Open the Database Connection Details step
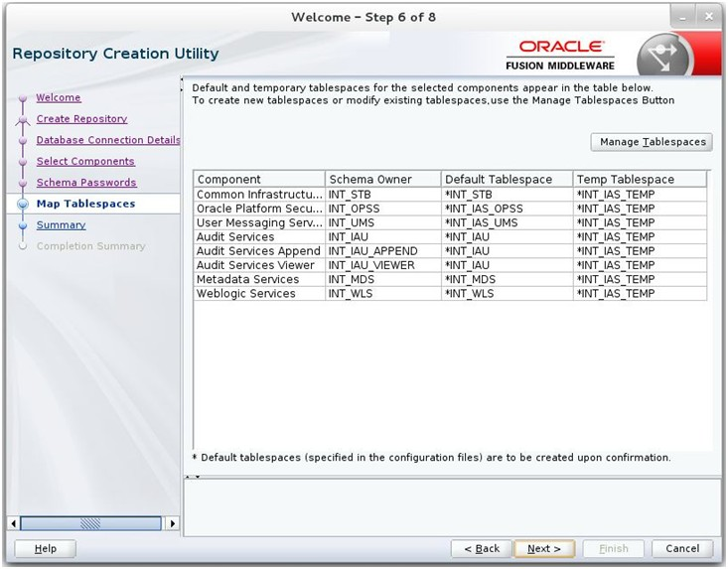The width and height of the screenshot is (728, 569). (x=107, y=140)
